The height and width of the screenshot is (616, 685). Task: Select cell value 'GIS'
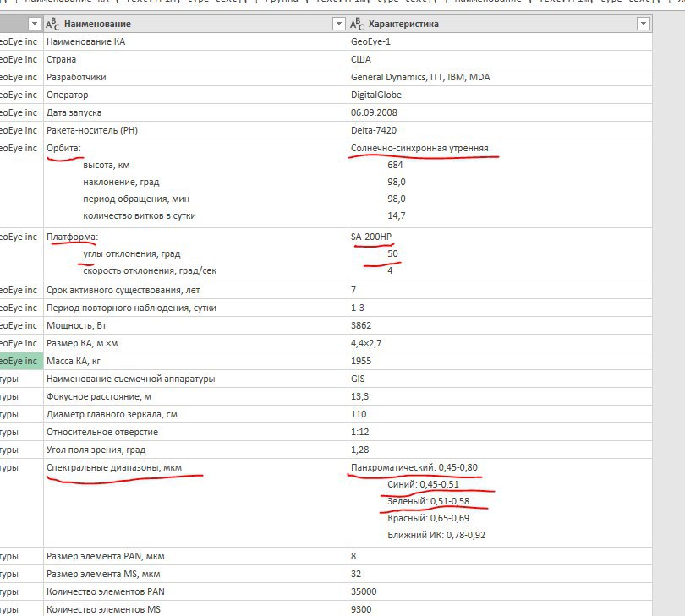pyautogui.click(x=500, y=379)
